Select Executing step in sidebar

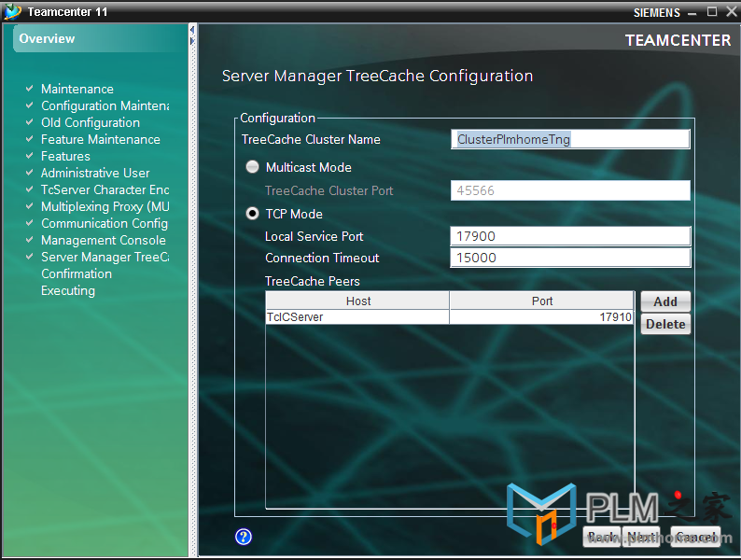(x=67, y=290)
